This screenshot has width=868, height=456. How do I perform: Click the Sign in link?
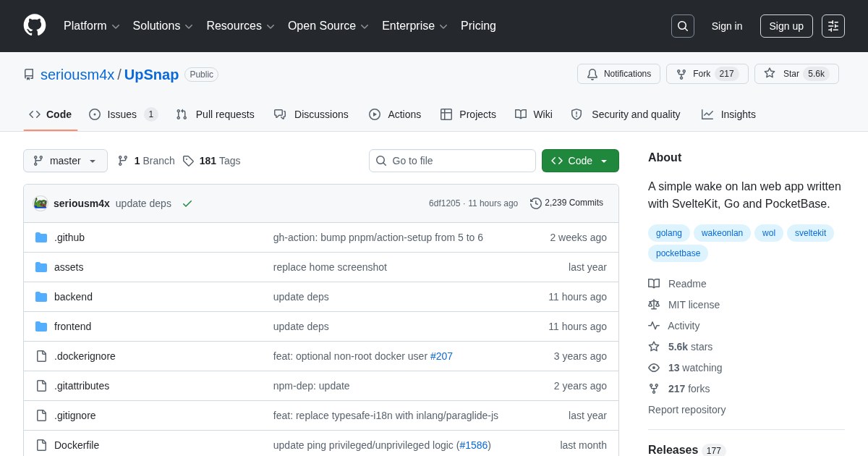(x=727, y=26)
